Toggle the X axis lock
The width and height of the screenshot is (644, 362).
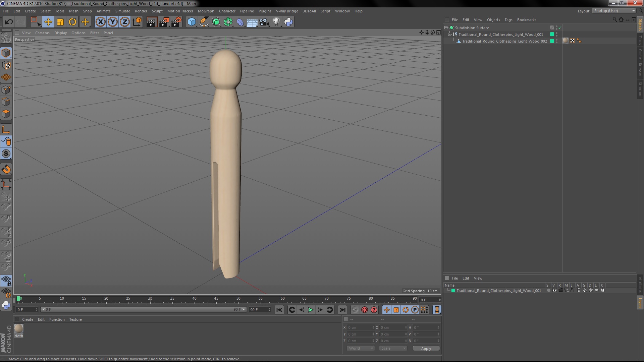pyautogui.click(x=100, y=22)
